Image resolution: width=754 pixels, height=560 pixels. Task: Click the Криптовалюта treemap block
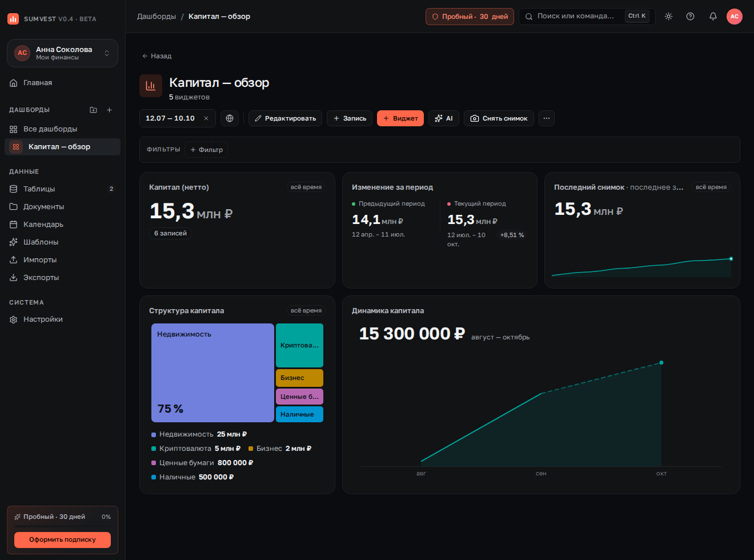click(x=299, y=345)
